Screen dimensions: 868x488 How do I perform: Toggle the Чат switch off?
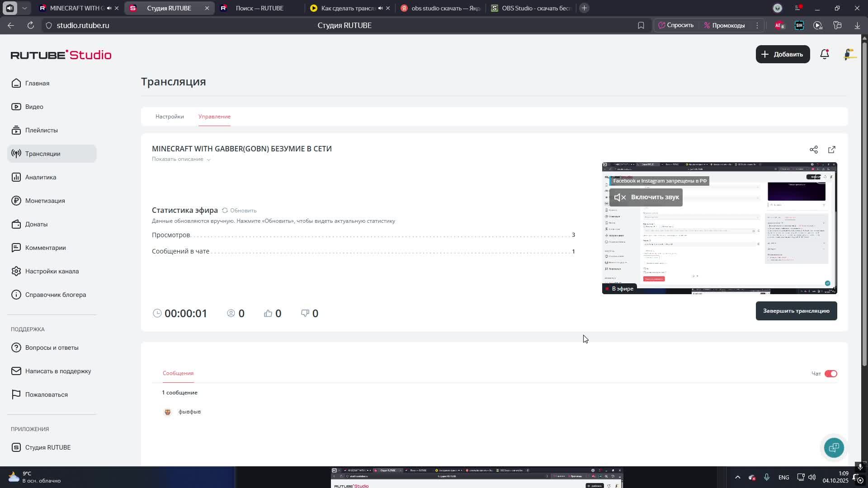pyautogui.click(x=830, y=374)
